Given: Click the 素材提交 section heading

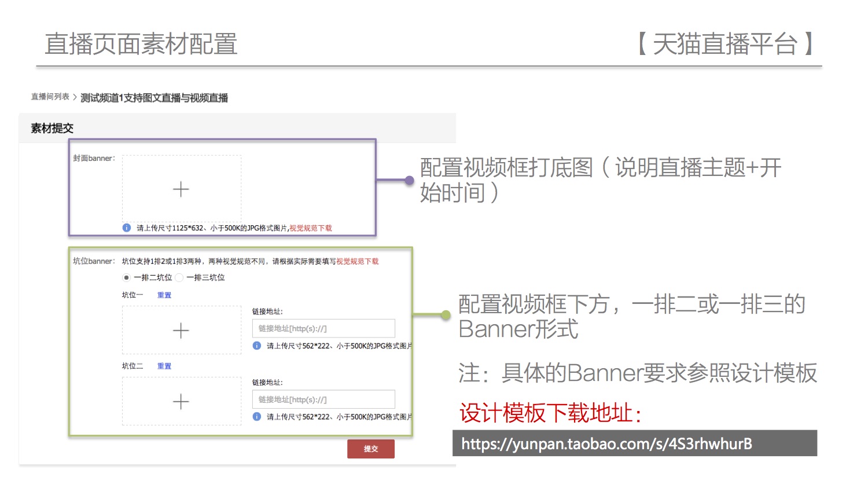Looking at the screenshot, I should [x=52, y=129].
